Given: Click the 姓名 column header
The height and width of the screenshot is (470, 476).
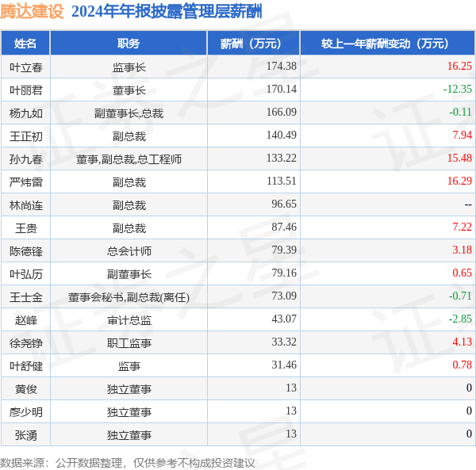Looking at the screenshot, I should 25,44.
